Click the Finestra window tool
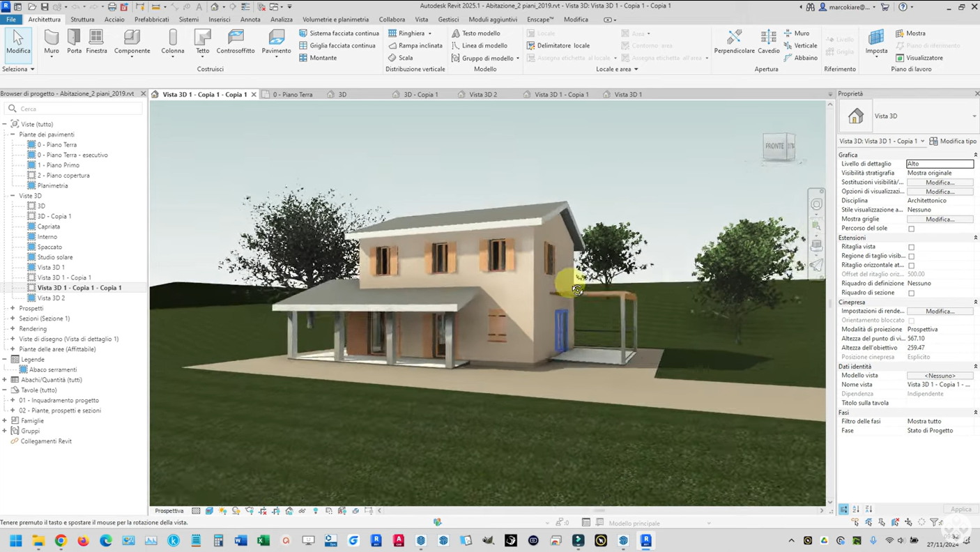This screenshot has height=552, width=980. pyautogui.click(x=96, y=40)
